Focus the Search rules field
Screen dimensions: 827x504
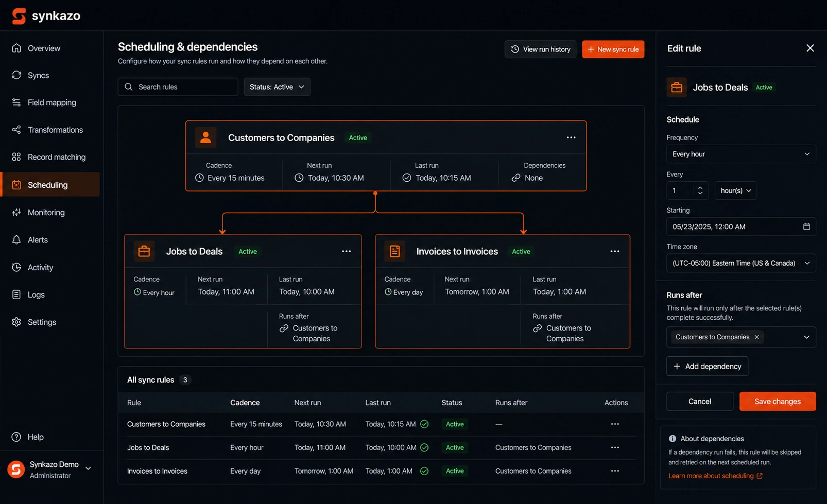point(178,87)
